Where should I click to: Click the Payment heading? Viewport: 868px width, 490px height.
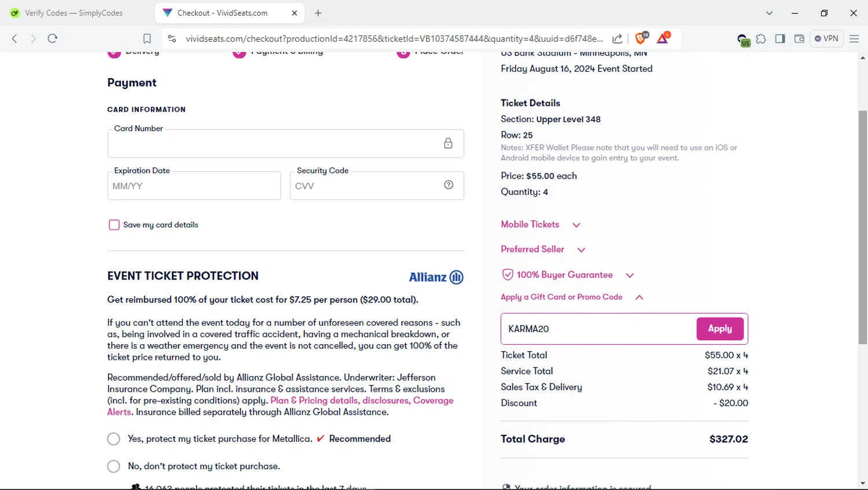click(132, 83)
